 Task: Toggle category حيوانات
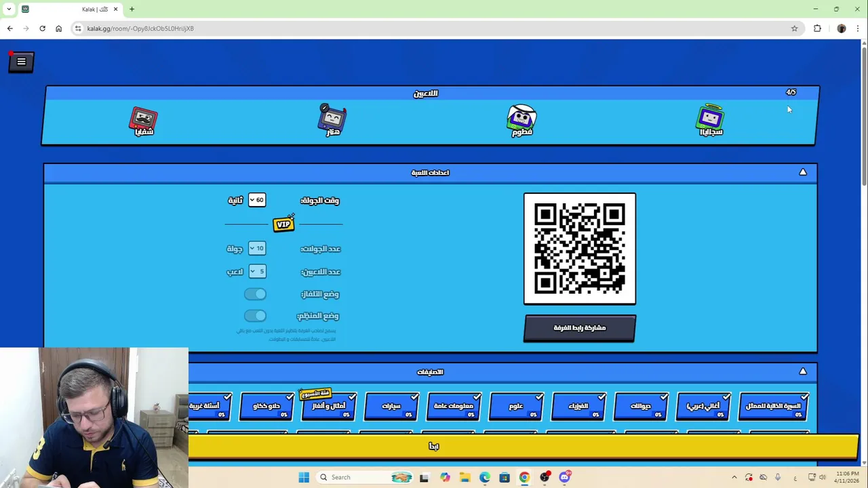point(641,406)
